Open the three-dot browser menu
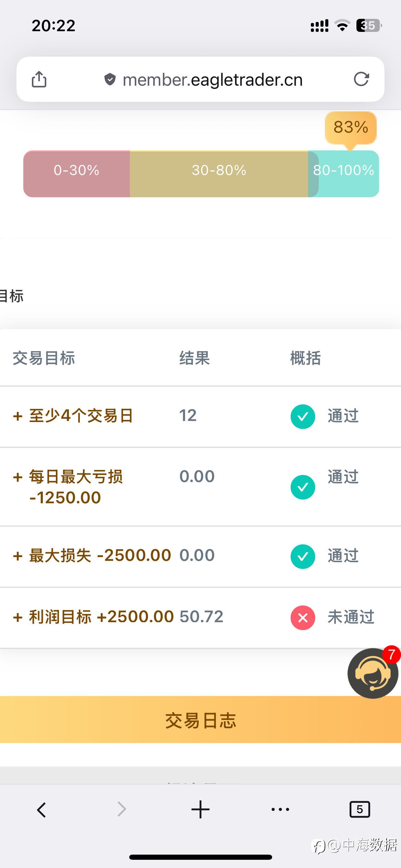The width and height of the screenshot is (401, 868). click(280, 810)
